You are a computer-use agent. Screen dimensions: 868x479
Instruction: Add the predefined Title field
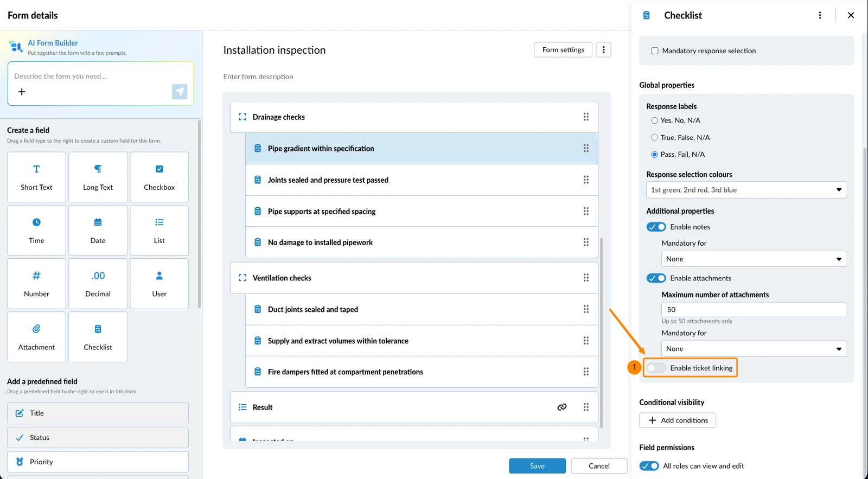tap(98, 413)
